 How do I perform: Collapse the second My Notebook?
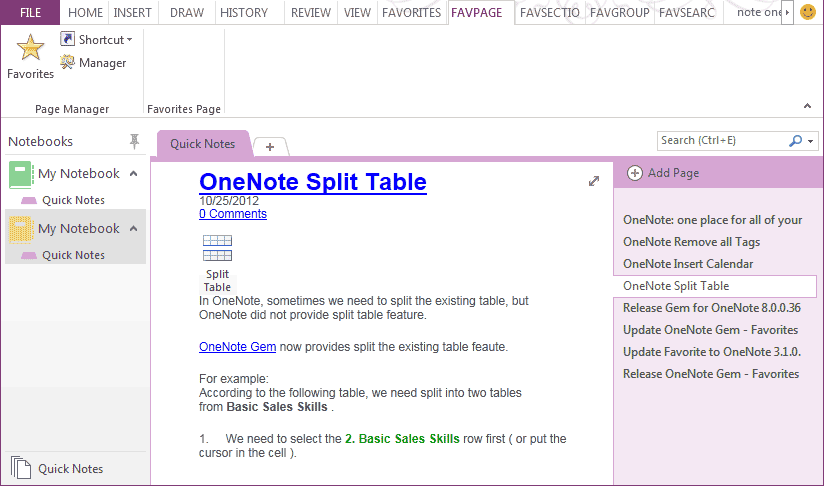[x=133, y=229]
